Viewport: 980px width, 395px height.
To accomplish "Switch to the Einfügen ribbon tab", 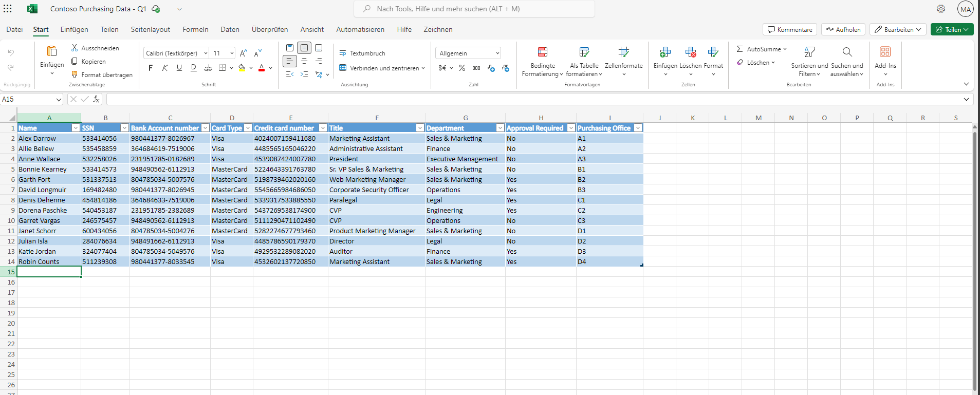I will [x=74, y=29].
